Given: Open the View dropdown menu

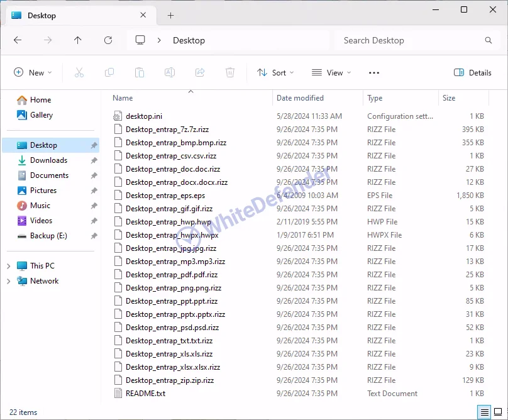Looking at the screenshot, I should pyautogui.click(x=331, y=73).
